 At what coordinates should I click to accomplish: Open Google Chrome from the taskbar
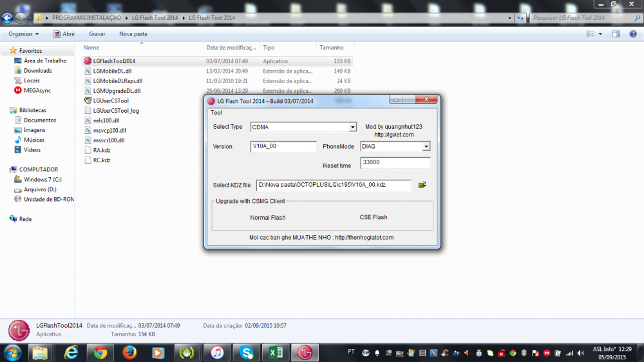100,352
